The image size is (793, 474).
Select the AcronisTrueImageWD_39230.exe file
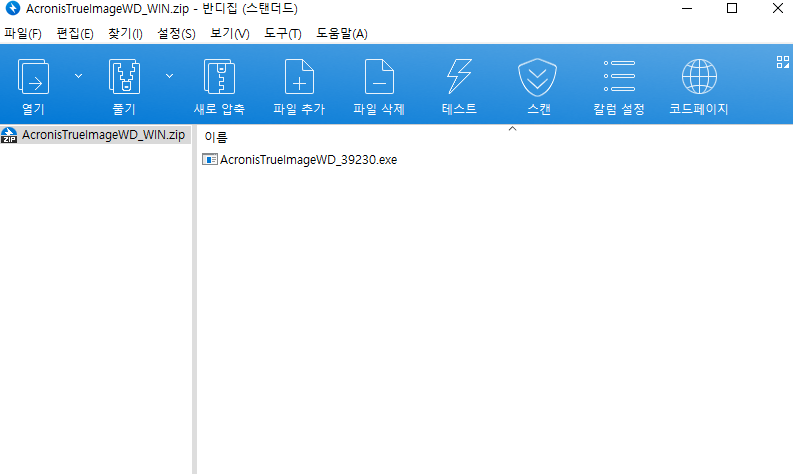[308, 160]
